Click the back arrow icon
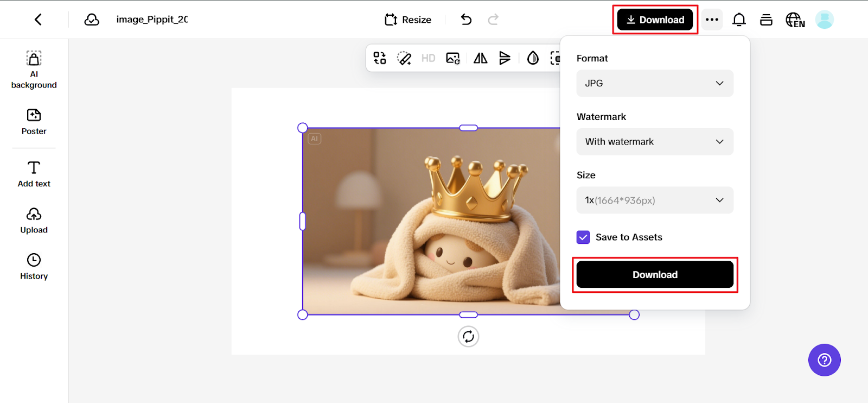Screen dimensions: 868x403 (38, 20)
